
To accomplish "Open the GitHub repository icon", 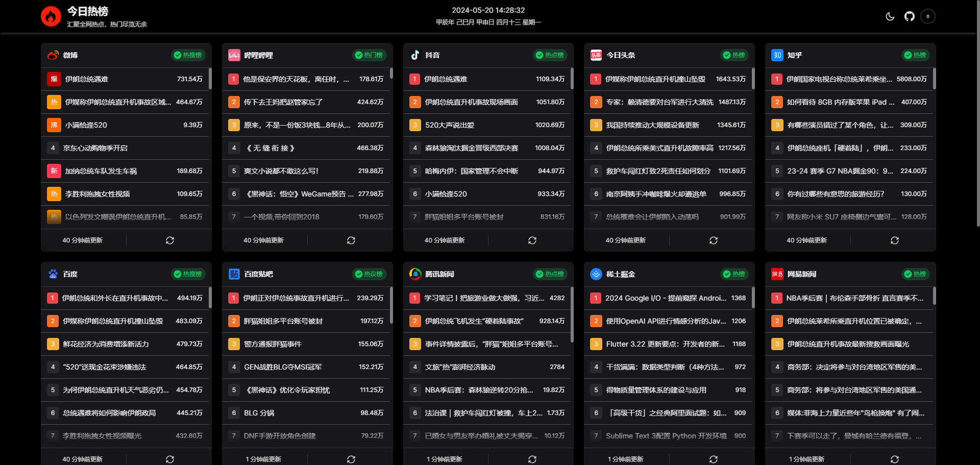I will (x=909, y=16).
